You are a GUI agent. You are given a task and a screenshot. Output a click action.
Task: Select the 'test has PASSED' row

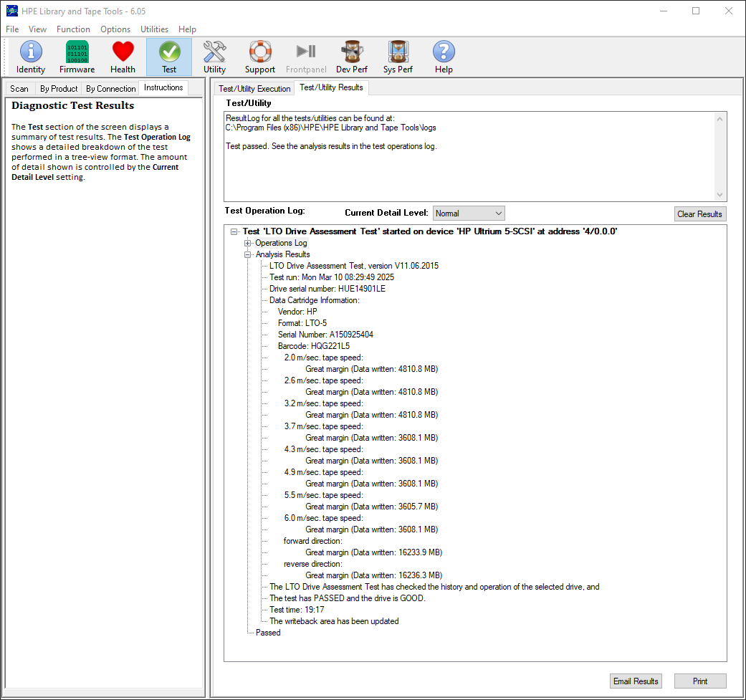click(348, 598)
